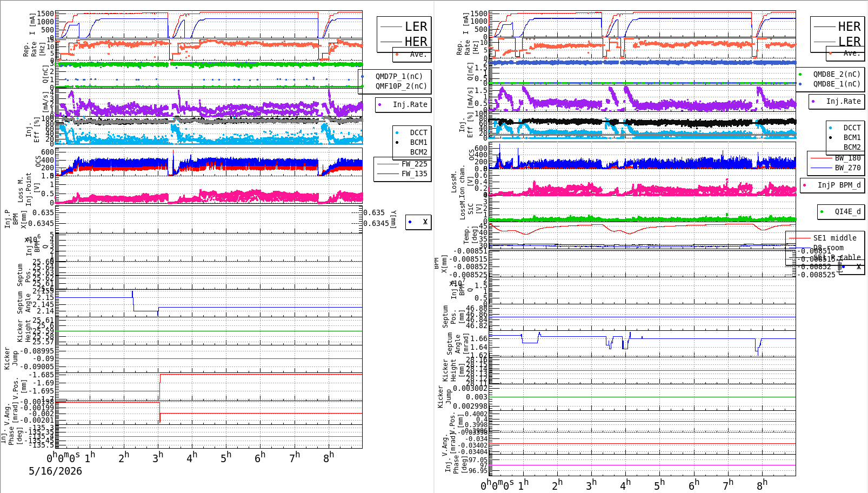Click DCCT legend entry in the right plot
The height and width of the screenshot is (493, 868).
click(852, 128)
